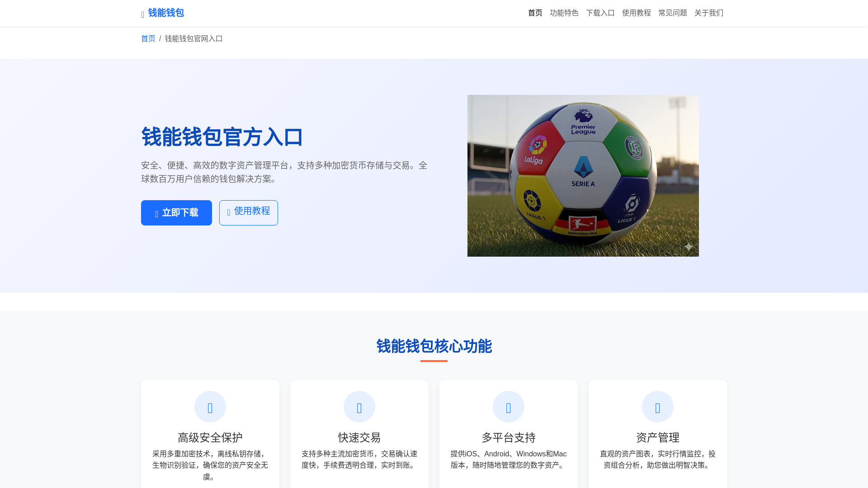Select the 多平台支持 card title
This screenshot has width=868, height=488.
pos(509,437)
